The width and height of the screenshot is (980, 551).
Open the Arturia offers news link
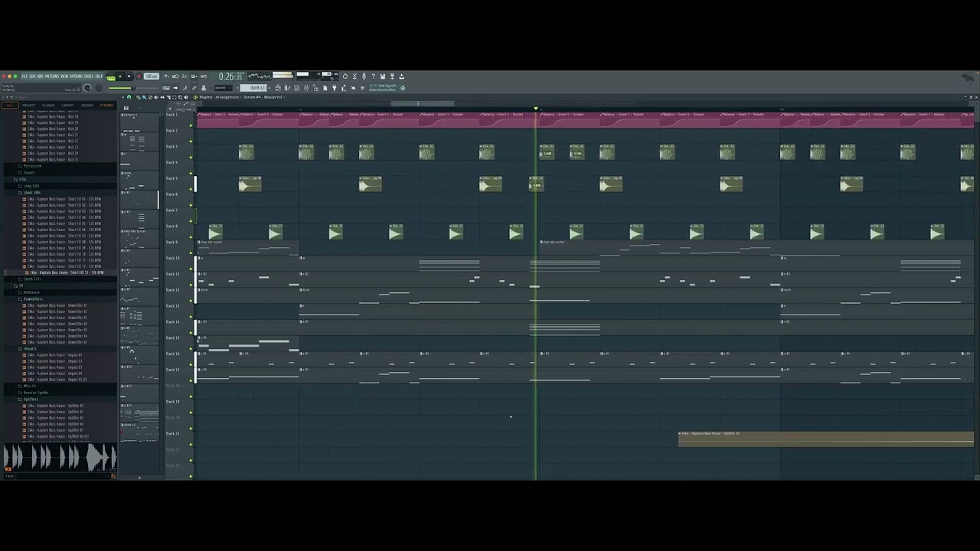tap(383, 88)
